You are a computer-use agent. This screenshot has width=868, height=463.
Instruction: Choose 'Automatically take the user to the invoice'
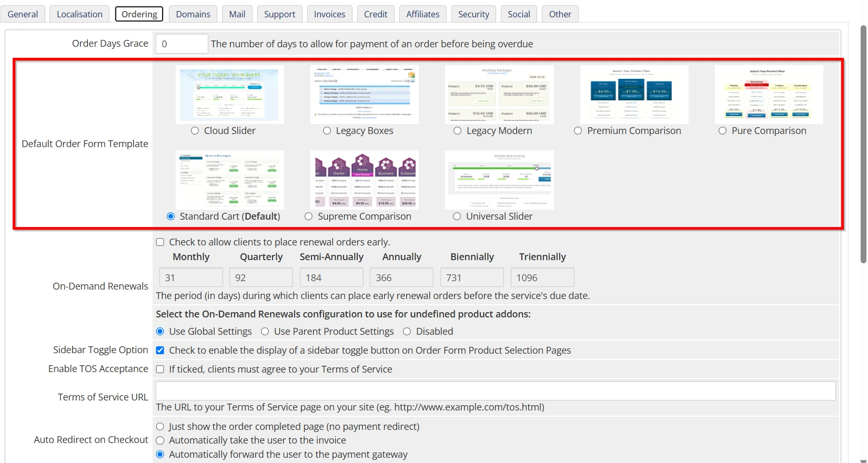[x=160, y=440]
